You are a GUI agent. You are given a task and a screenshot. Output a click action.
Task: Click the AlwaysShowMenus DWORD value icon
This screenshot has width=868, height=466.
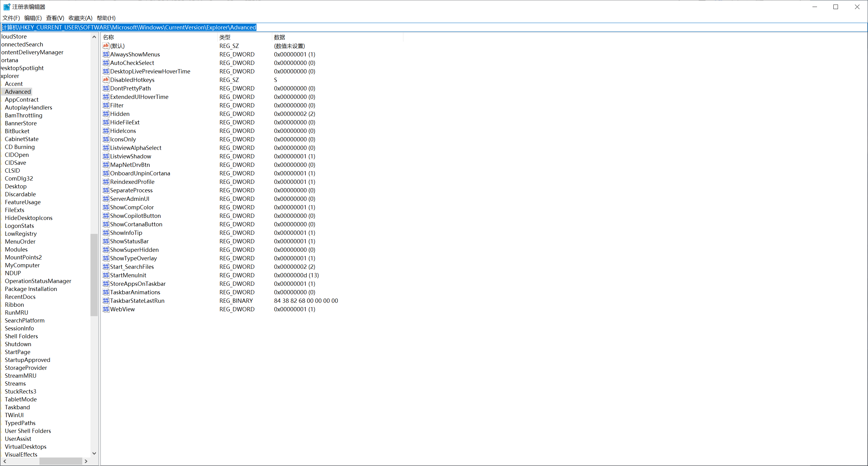point(106,54)
